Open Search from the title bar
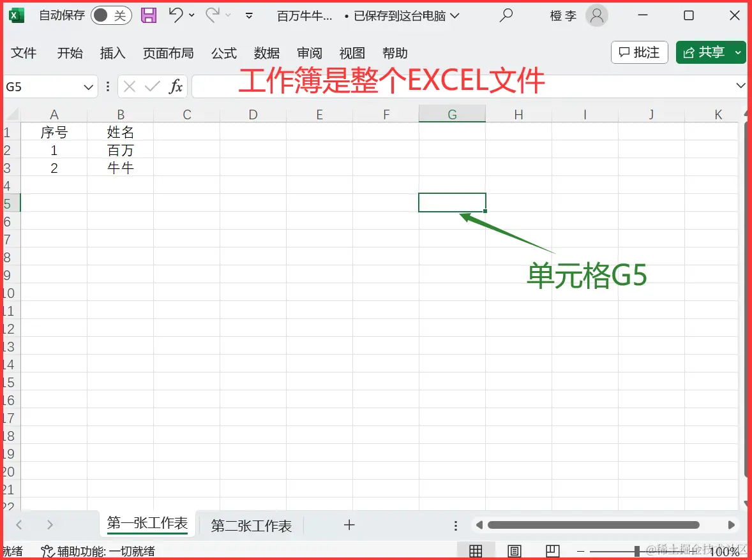The image size is (752, 560). click(505, 15)
